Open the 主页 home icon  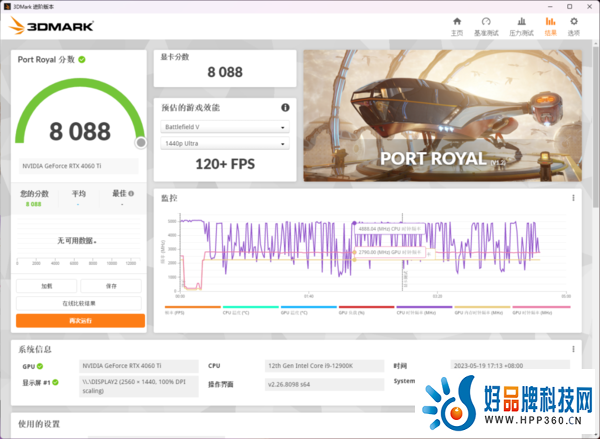pyautogui.click(x=457, y=21)
